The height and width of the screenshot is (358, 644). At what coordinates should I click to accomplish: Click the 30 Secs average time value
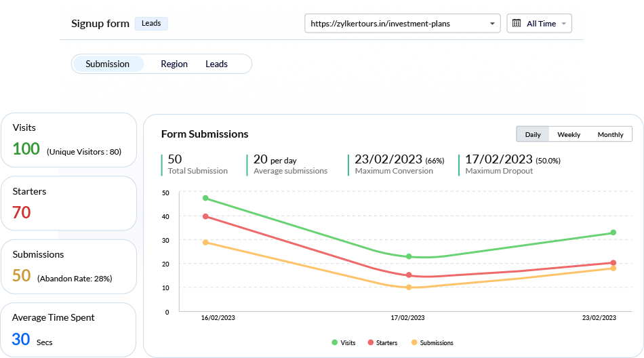tap(32, 340)
